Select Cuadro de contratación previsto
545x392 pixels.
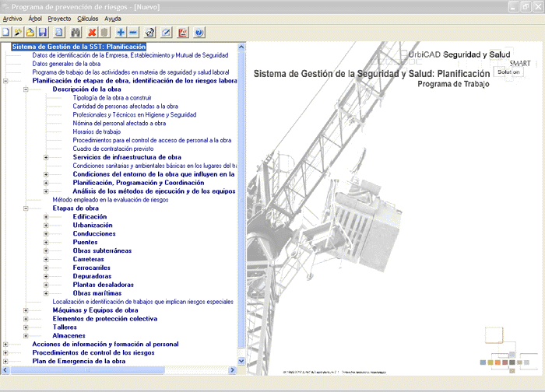coord(113,149)
